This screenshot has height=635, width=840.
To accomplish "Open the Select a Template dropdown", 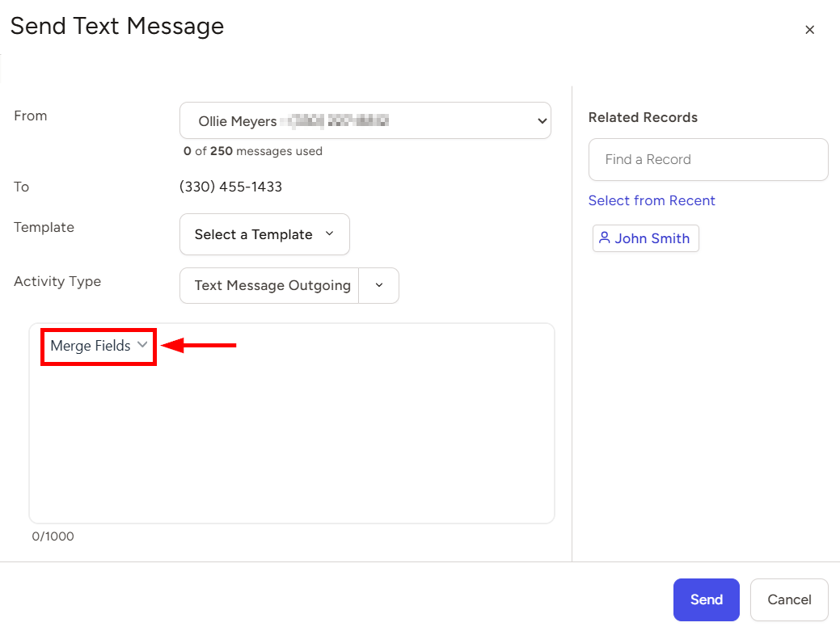I will point(264,234).
